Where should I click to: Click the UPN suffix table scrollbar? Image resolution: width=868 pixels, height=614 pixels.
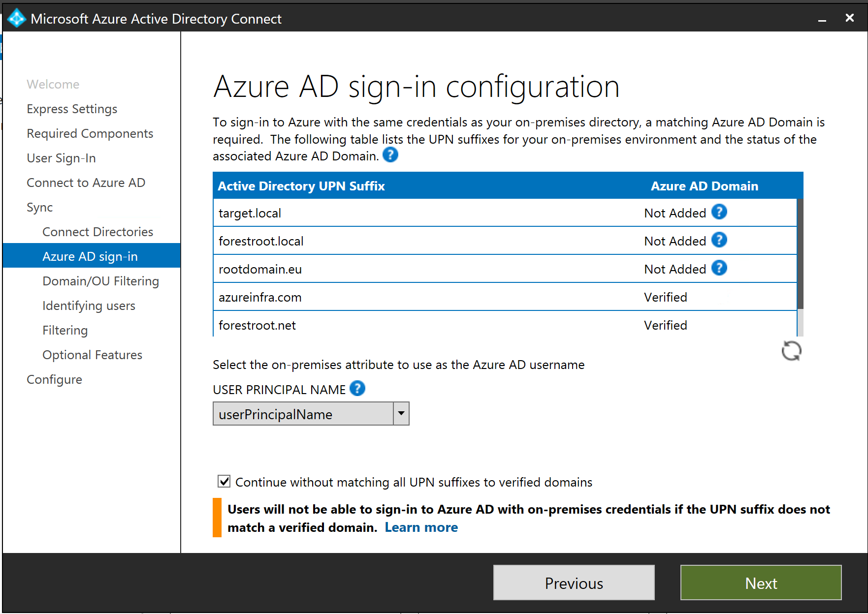[800, 256]
